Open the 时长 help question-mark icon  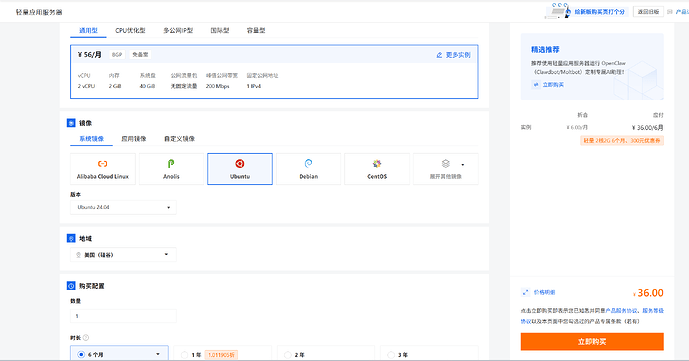(86, 338)
